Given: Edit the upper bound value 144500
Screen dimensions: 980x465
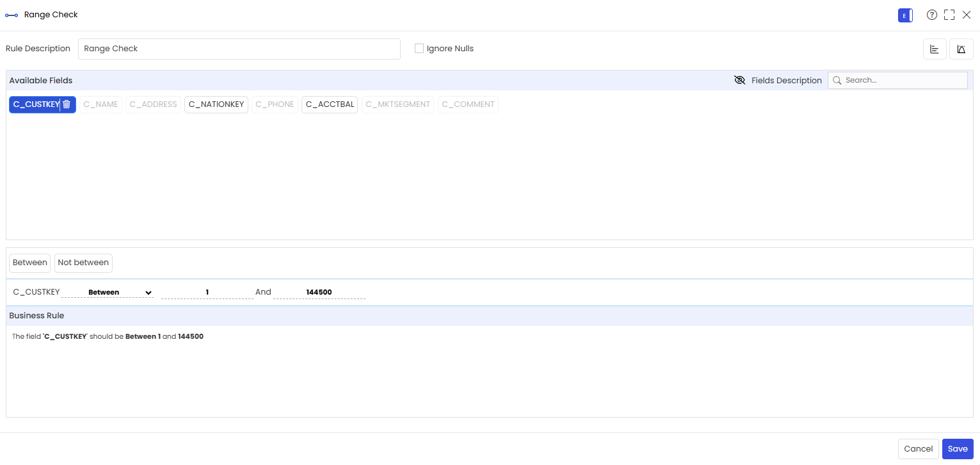Looking at the screenshot, I should pos(319,292).
